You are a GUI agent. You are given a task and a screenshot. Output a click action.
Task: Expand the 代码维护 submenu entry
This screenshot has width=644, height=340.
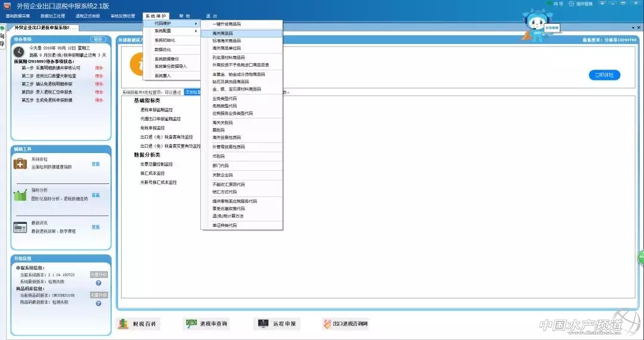tap(173, 23)
